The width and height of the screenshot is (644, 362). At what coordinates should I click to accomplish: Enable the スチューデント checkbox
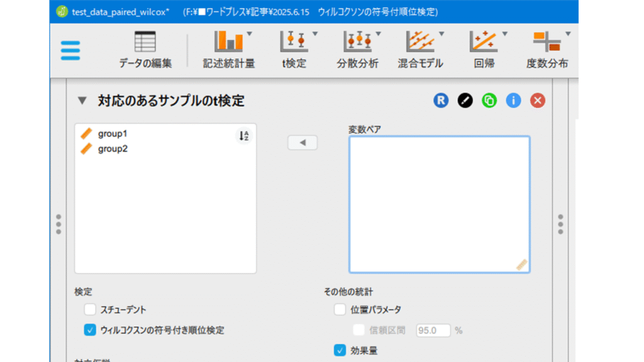(x=91, y=309)
